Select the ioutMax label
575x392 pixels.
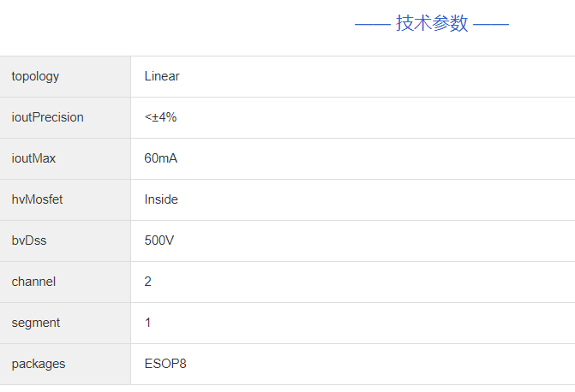(33, 158)
